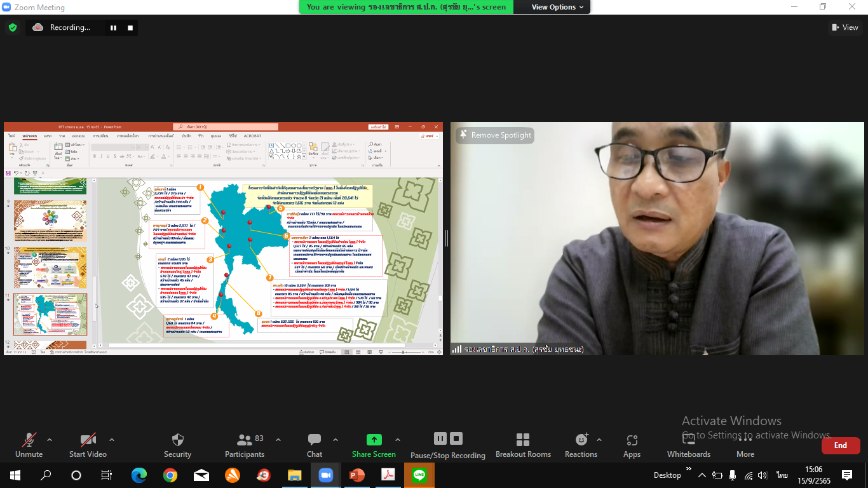Click the green encryption shield icon

click(x=12, y=27)
